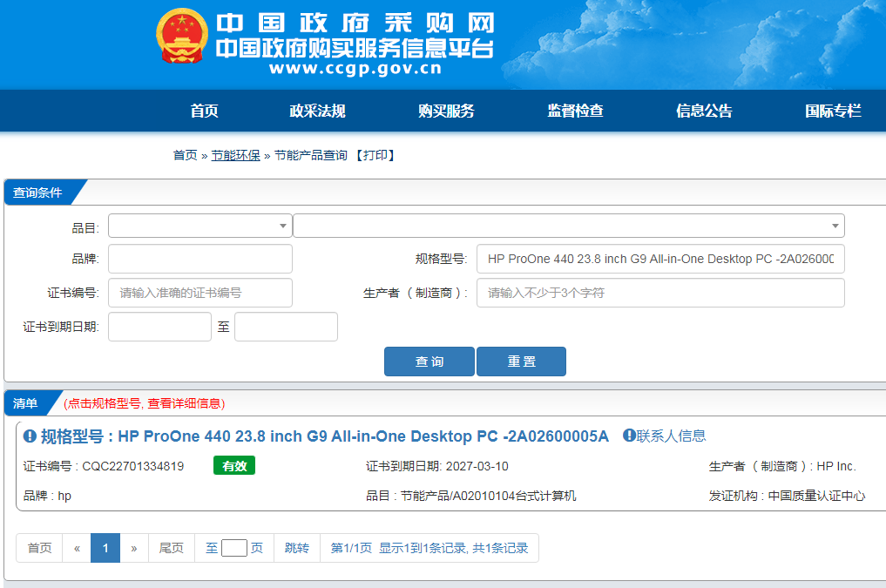Image resolution: width=886 pixels, height=588 pixels.
Task: Click the 发证机构 : 中国质量认证中心 text
Action: pos(787,496)
